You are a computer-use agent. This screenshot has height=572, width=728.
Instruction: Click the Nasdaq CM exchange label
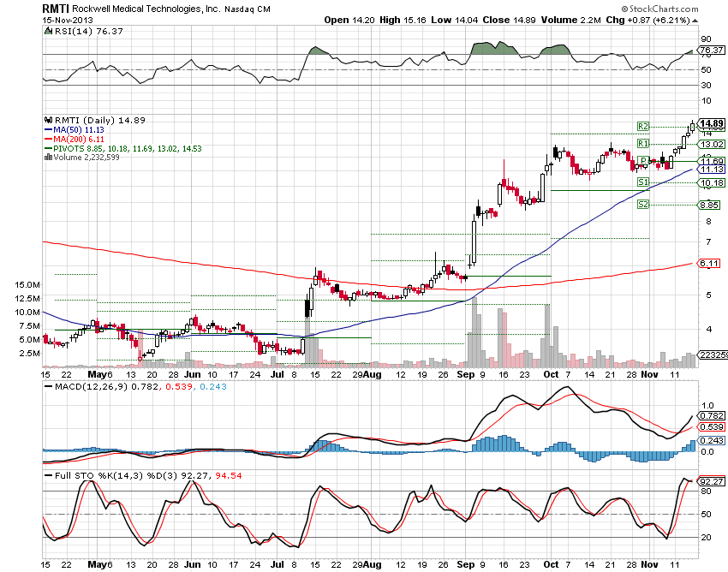click(x=248, y=9)
